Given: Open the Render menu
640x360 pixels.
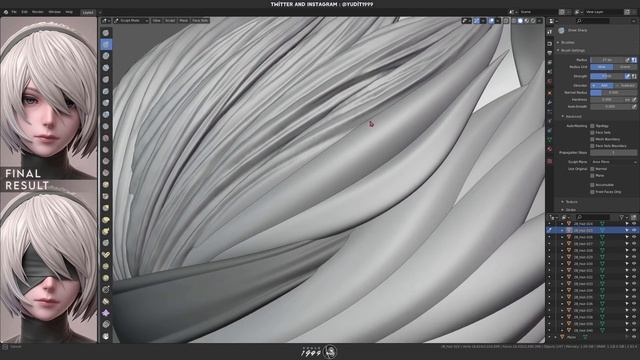Looking at the screenshot, I should tap(38, 12).
